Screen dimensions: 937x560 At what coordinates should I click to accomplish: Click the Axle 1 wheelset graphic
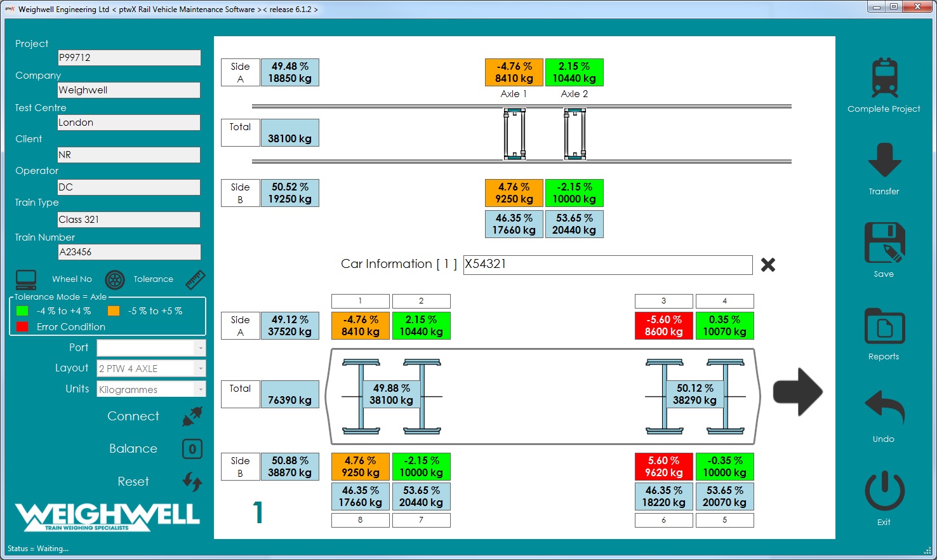click(514, 133)
